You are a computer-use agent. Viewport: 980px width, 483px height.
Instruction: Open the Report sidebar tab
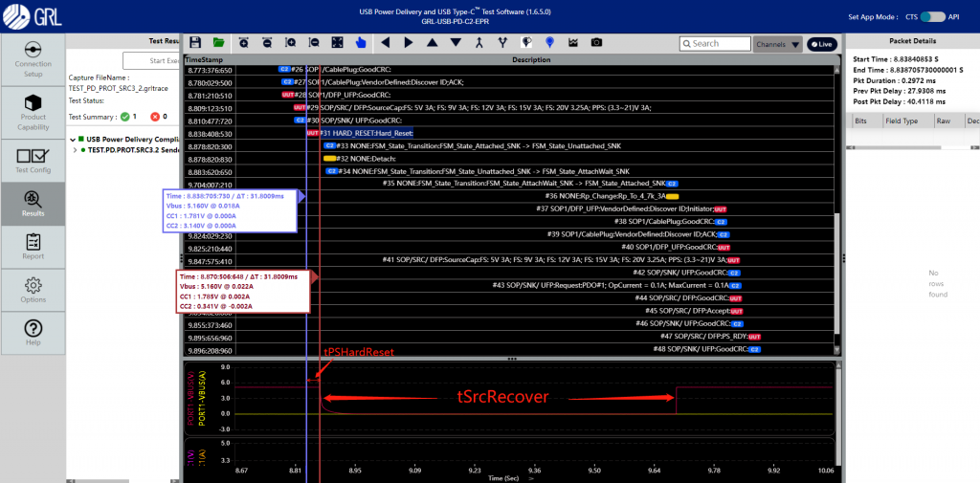33,247
